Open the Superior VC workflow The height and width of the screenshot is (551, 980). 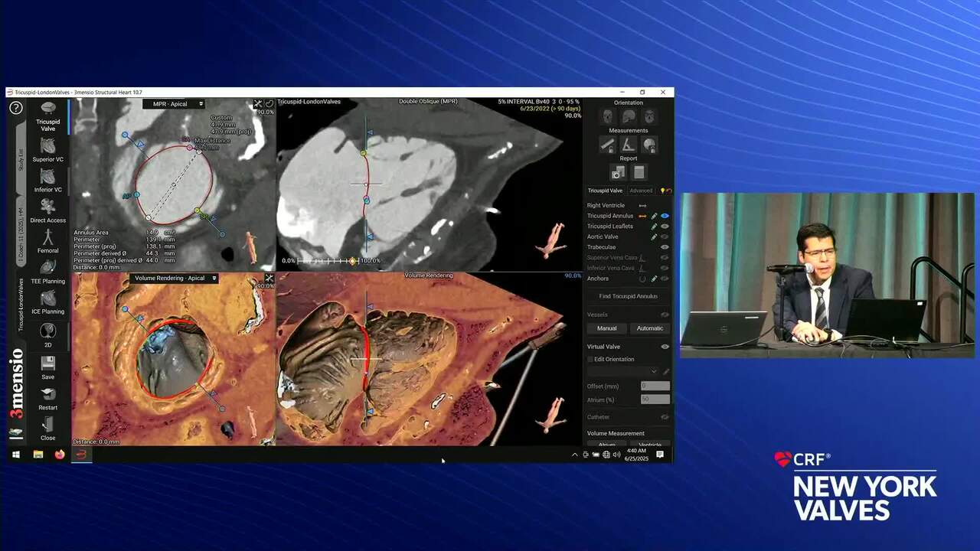[47, 149]
